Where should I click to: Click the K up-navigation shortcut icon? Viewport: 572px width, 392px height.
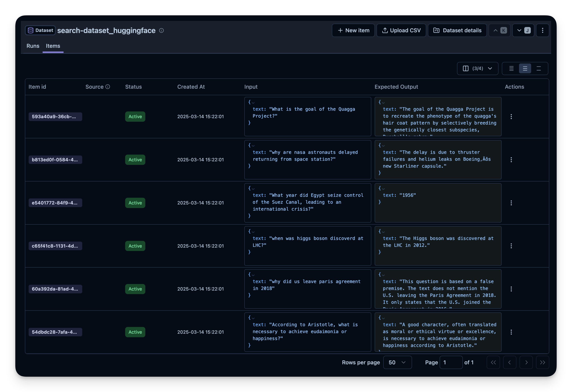tap(499, 30)
